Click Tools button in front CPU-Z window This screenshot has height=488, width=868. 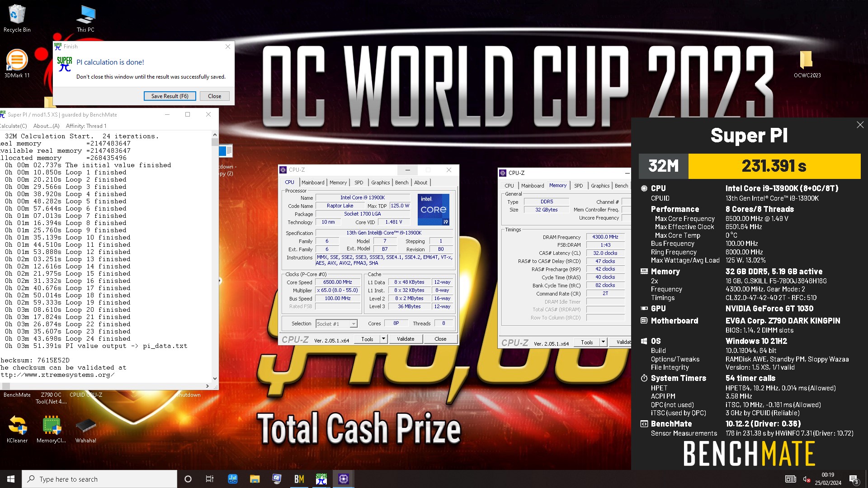367,339
